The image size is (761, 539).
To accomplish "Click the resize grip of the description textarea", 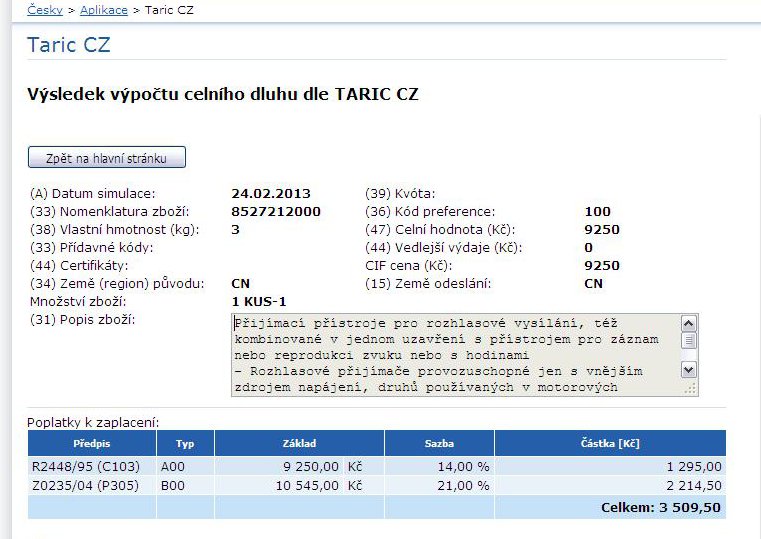I will coord(690,389).
